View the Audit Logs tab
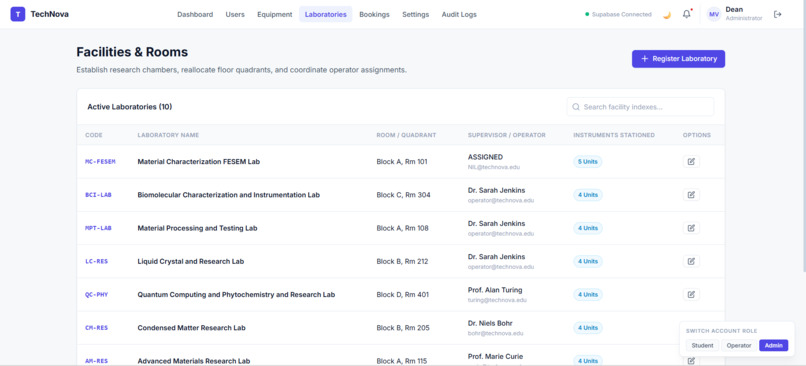 (x=459, y=14)
